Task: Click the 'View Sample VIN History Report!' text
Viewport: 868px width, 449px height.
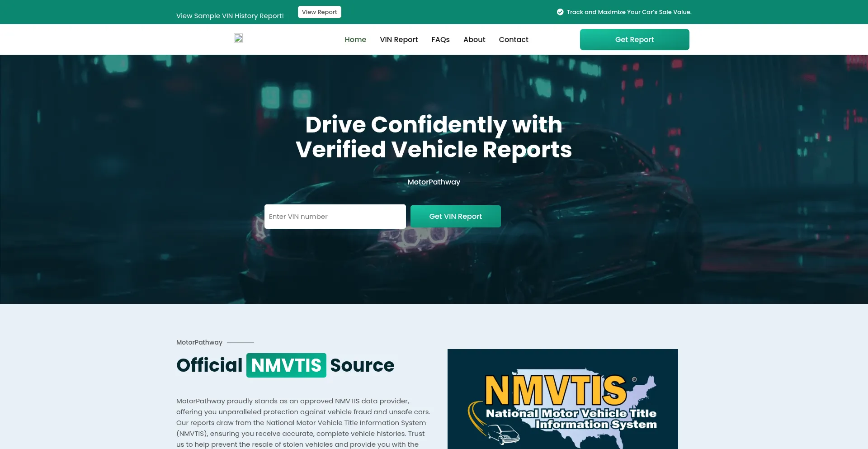Action: tap(230, 16)
